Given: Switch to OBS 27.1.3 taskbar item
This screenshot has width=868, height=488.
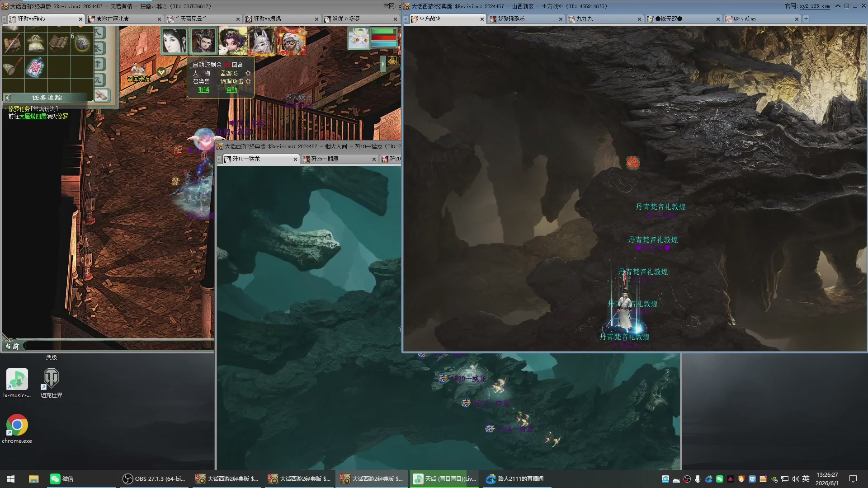Looking at the screenshot, I should click(155, 479).
